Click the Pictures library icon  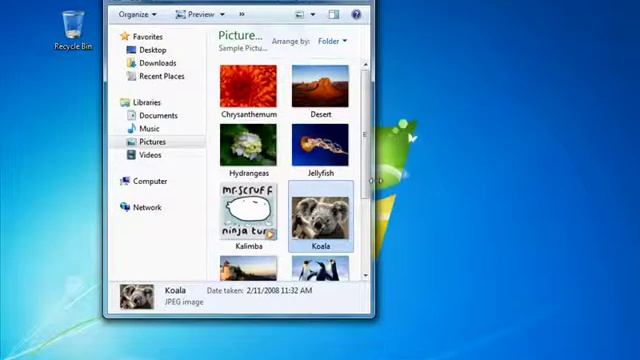pos(131,142)
